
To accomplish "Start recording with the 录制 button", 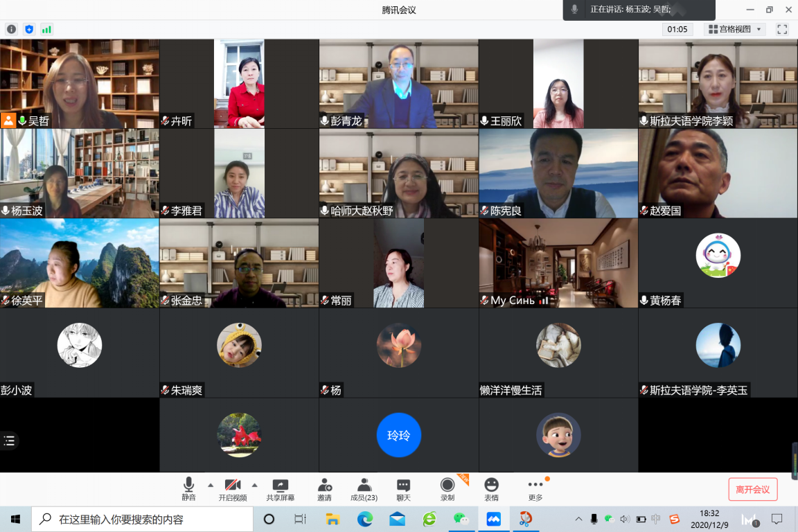I will coord(447,489).
